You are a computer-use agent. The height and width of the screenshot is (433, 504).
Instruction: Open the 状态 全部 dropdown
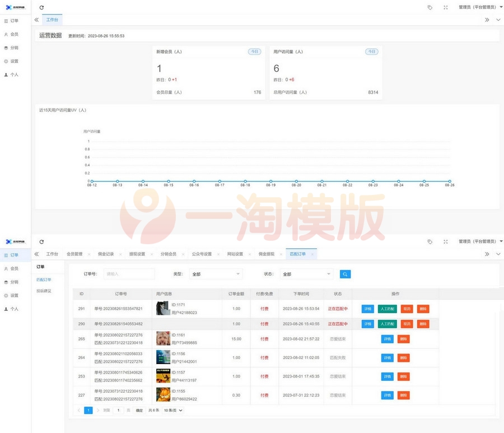point(306,274)
